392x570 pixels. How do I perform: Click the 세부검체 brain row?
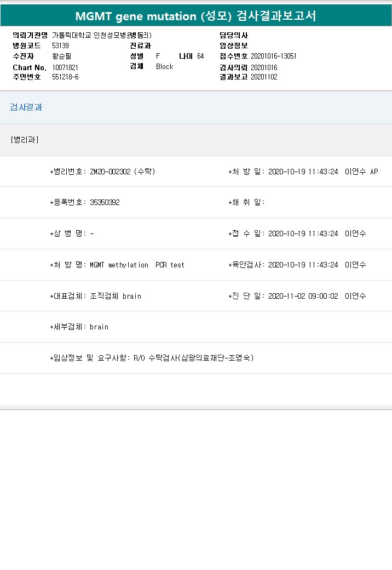click(79, 327)
